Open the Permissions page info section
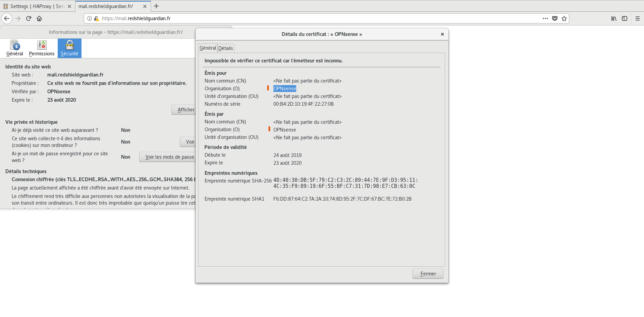644x317 pixels. tap(42, 48)
